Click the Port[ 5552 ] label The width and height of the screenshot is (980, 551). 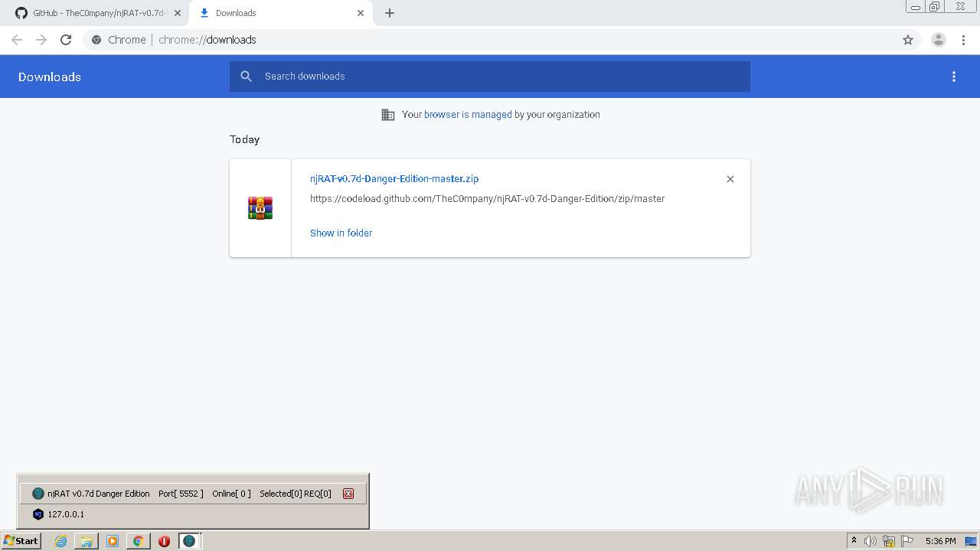181,494
